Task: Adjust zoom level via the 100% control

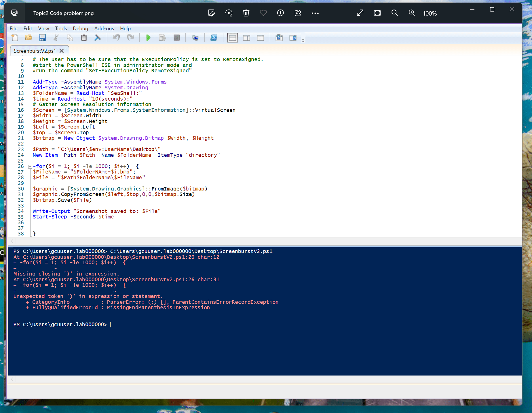Action: [430, 13]
